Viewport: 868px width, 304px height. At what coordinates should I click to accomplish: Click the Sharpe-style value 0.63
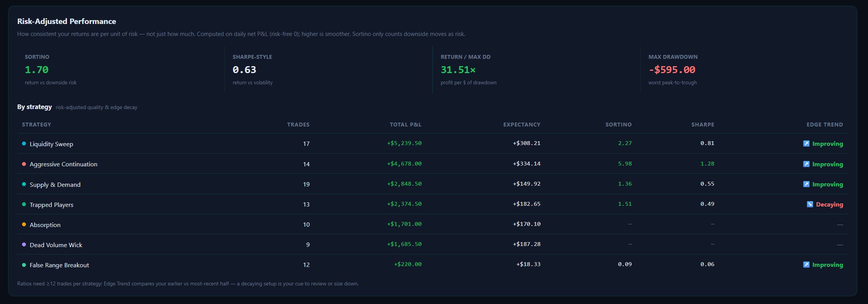point(244,70)
